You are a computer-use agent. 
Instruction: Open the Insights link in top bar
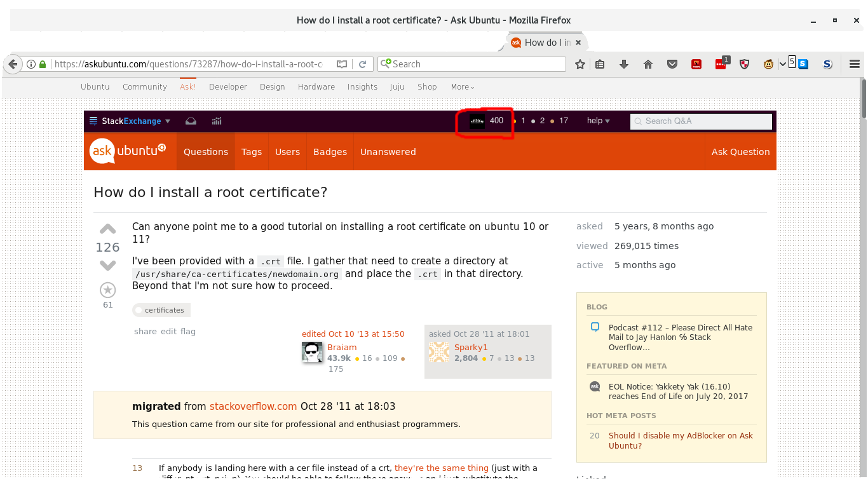tap(362, 87)
